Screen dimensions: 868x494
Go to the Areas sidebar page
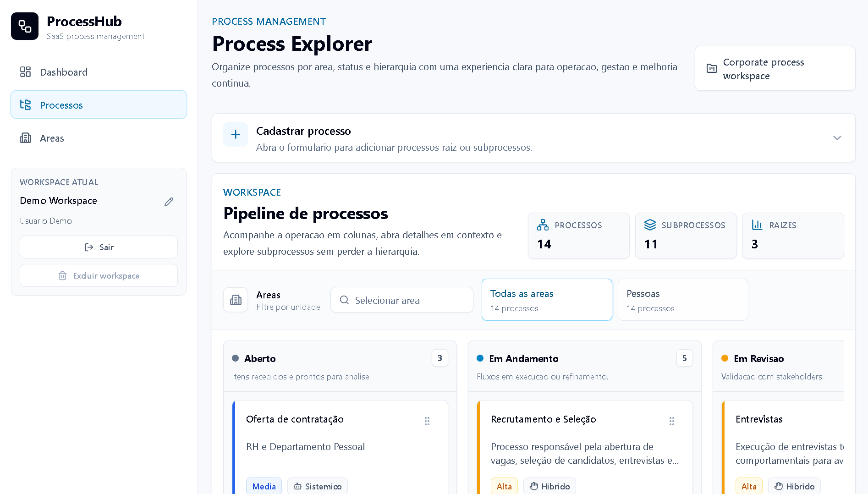tap(99, 138)
